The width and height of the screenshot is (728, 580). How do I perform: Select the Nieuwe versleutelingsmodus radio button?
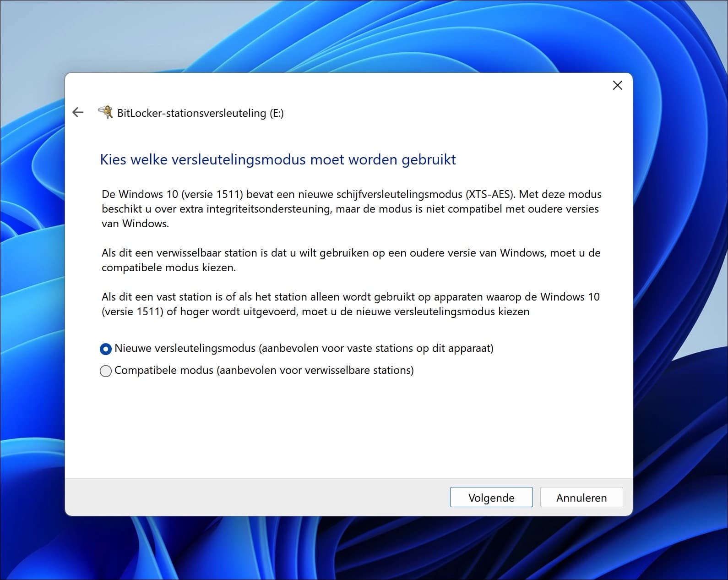click(x=106, y=349)
